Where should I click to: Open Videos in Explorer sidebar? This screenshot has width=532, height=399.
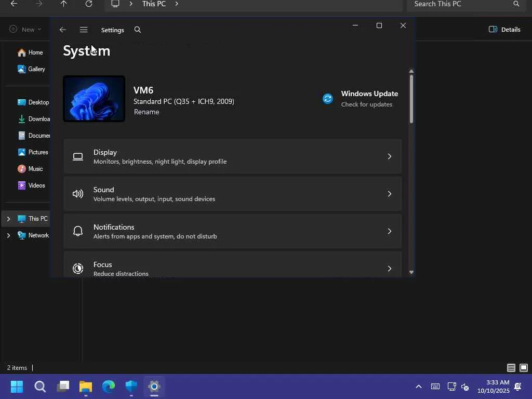point(31,185)
